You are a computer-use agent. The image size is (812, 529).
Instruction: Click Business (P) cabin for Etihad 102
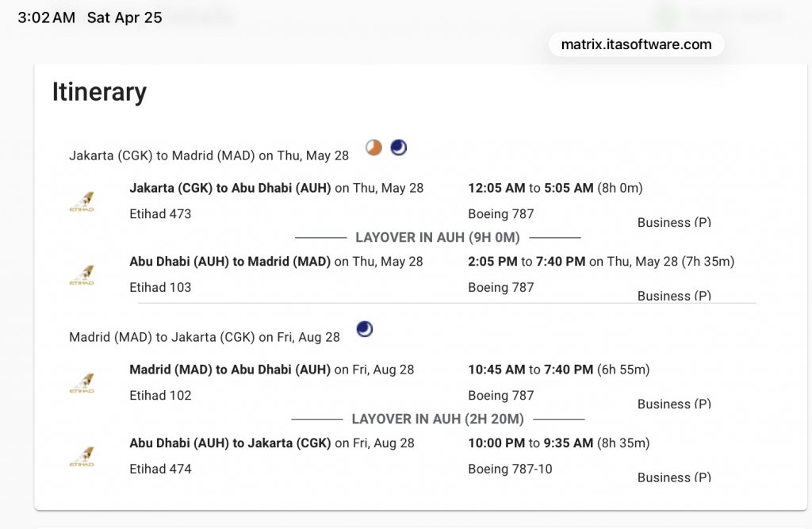pyautogui.click(x=674, y=404)
